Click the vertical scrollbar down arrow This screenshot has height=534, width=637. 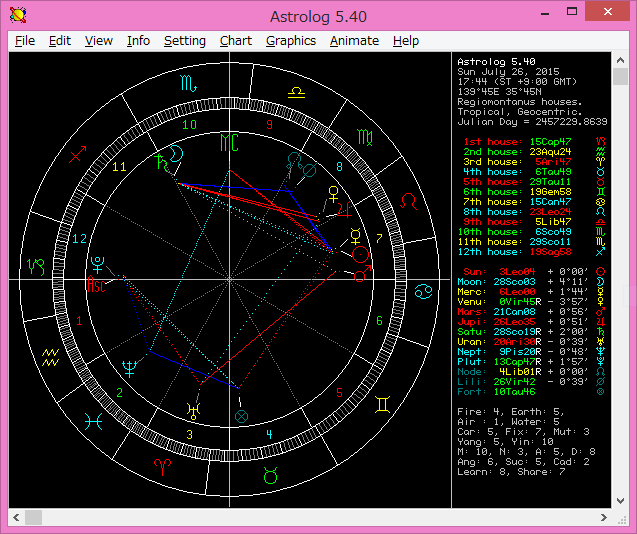620,500
